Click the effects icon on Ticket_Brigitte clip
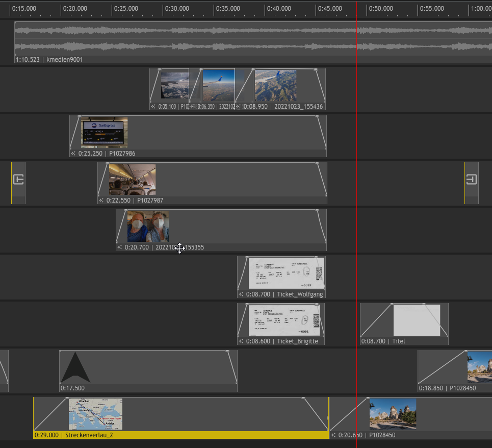The width and height of the screenshot is (492, 448). 241,341
